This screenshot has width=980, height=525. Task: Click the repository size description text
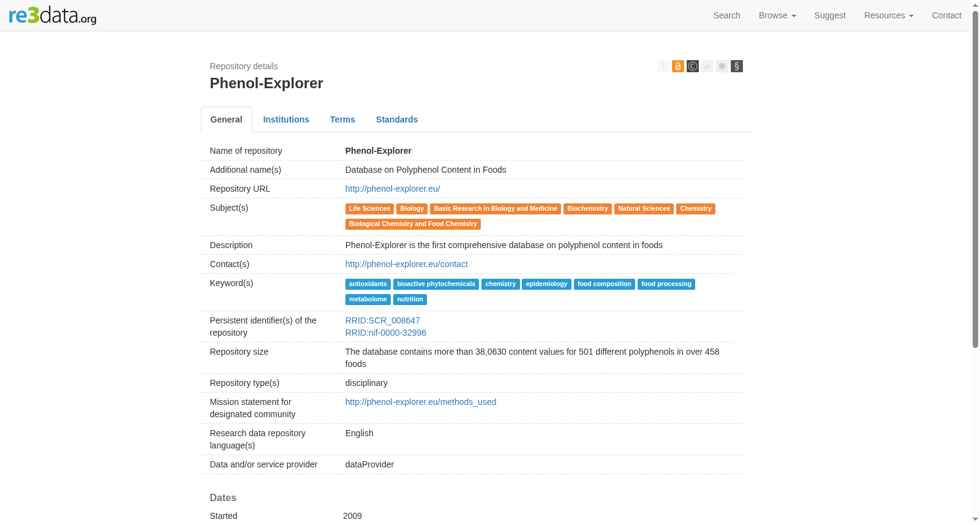[532, 358]
